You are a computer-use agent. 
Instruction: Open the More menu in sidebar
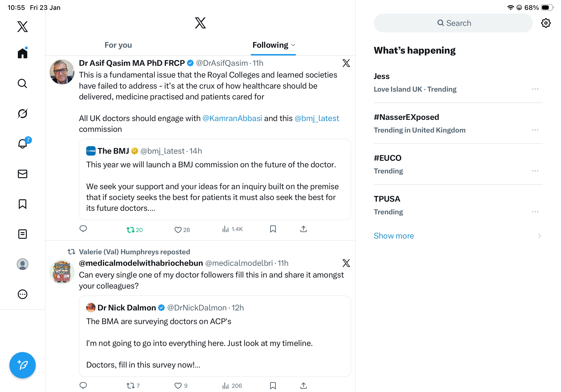[23, 294]
